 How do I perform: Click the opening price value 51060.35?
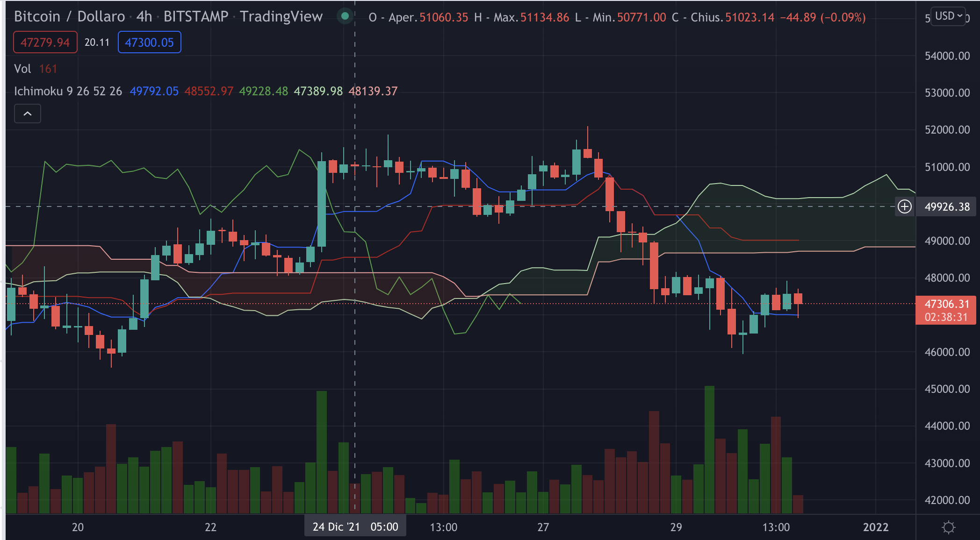click(x=444, y=18)
